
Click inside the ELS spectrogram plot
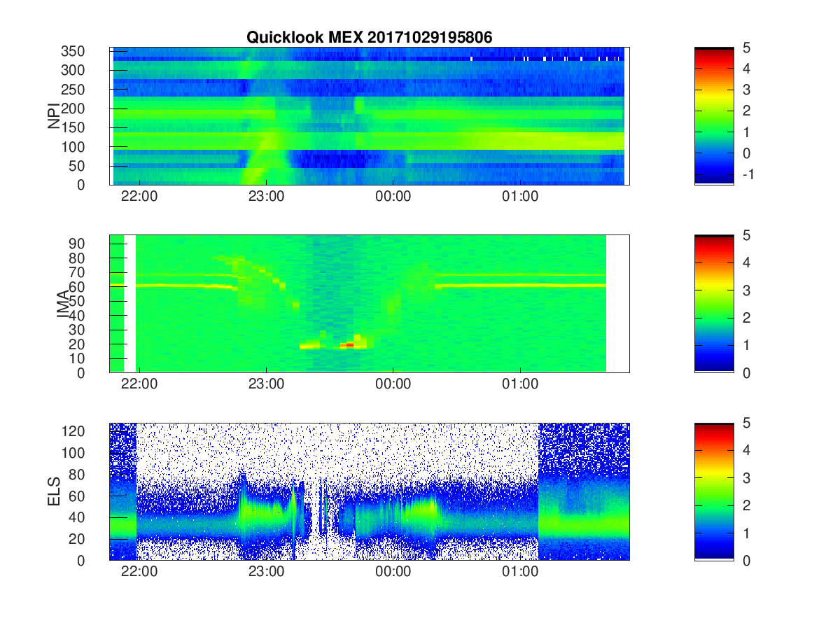click(369, 491)
